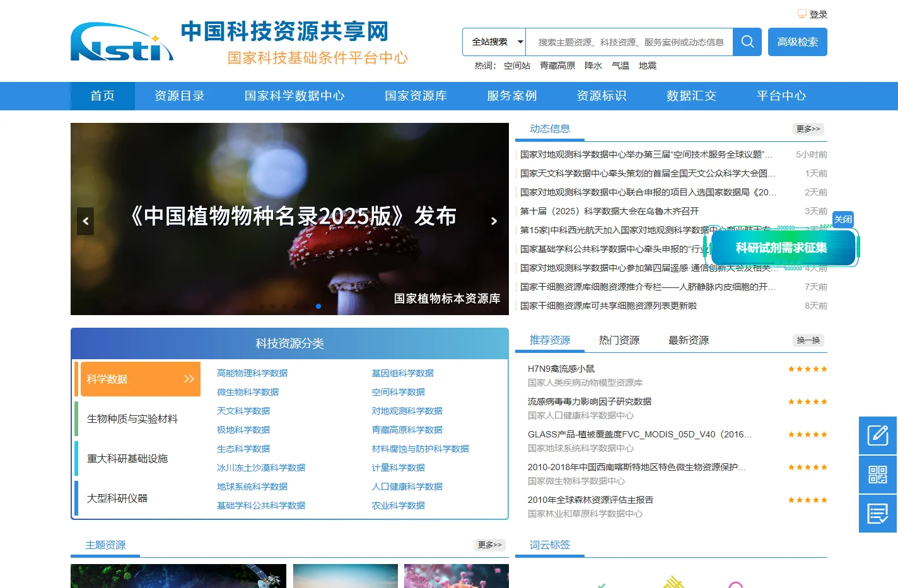Screen dimensions: 898x588
Task: Open news about 第十届（2025）科学数据大会
Action: (610, 211)
